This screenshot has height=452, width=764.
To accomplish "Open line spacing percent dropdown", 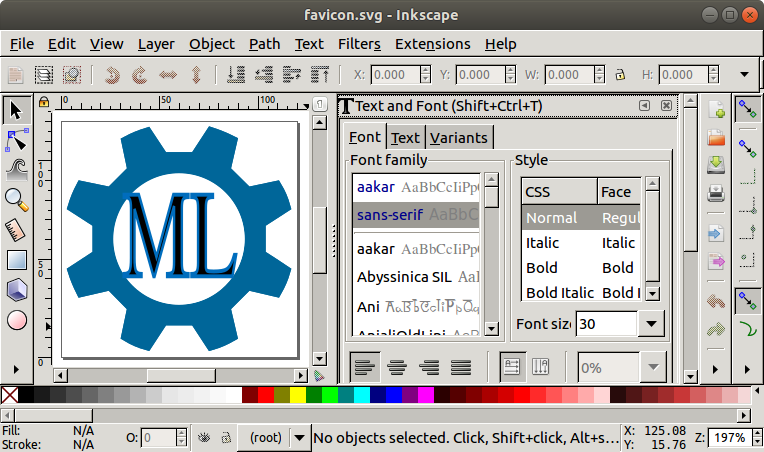I will (653, 367).
